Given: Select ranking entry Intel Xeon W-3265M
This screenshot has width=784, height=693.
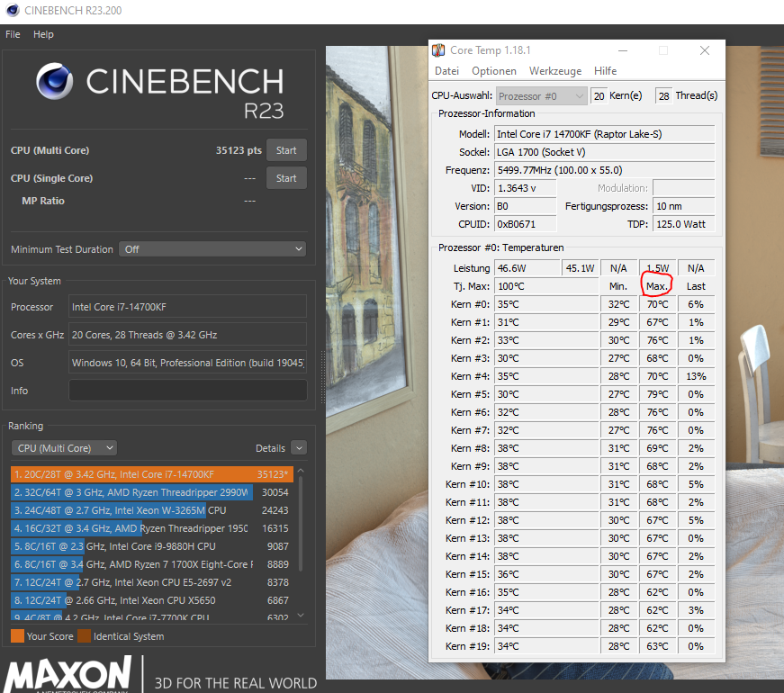Looking at the screenshot, I should (x=150, y=510).
